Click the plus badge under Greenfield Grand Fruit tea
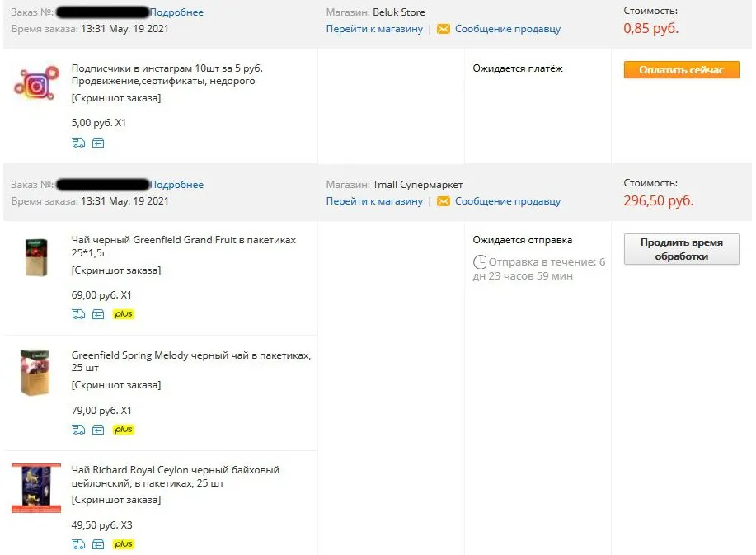The height and width of the screenshot is (555, 756). click(x=124, y=314)
